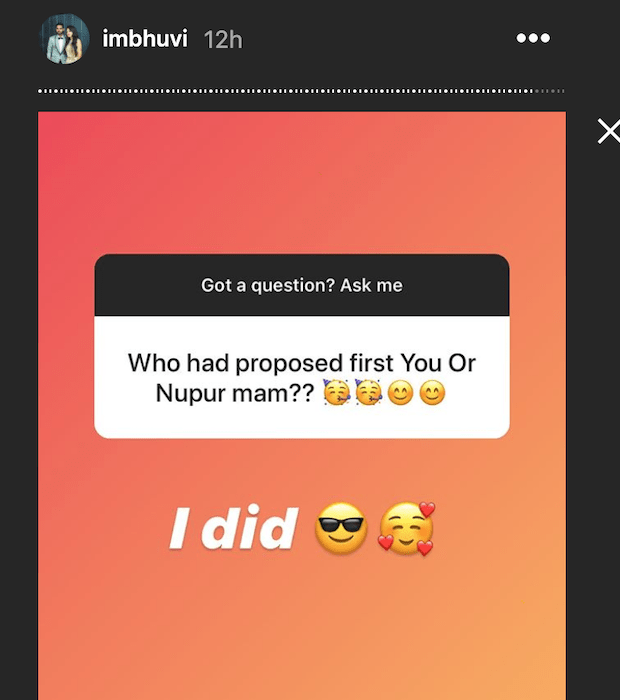Tap the "I did" answer text
This screenshot has height=700, width=620.
(x=234, y=530)
